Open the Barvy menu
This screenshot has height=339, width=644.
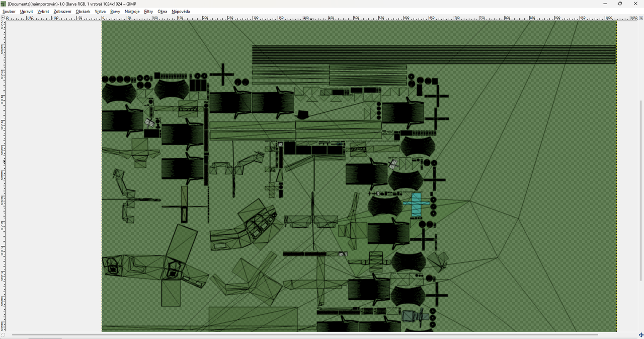(115, 11)
